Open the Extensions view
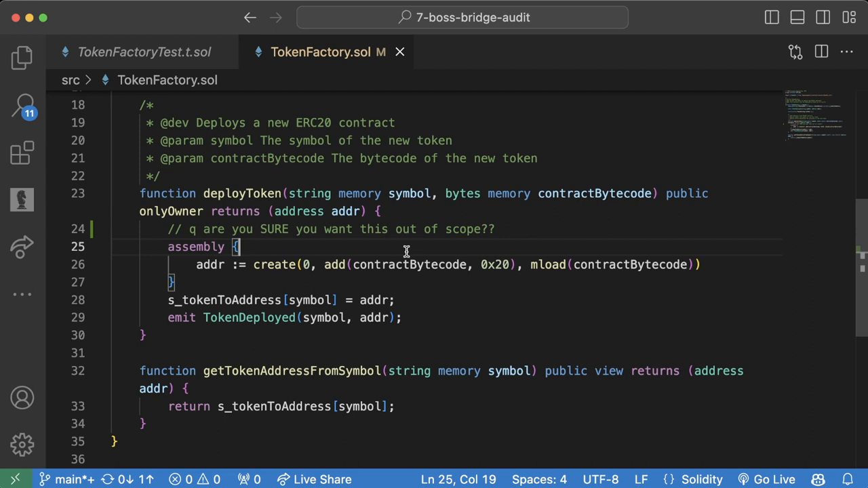The height and width of the screenshot is (488, 868). [22, 152]
